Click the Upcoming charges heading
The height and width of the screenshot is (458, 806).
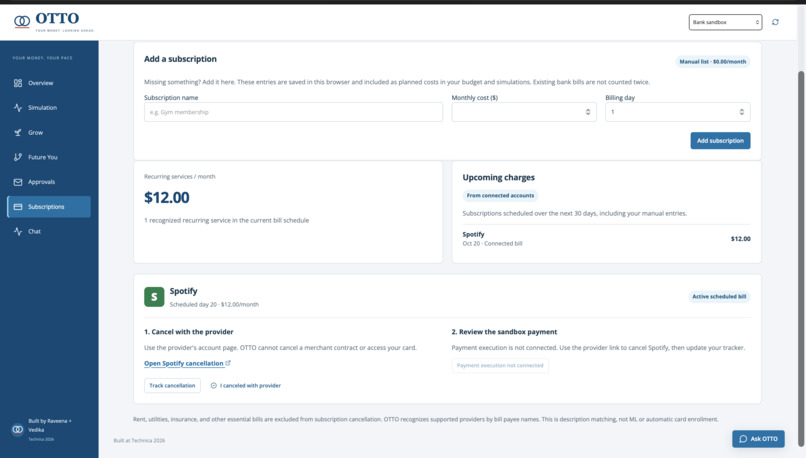coord(499,177)
